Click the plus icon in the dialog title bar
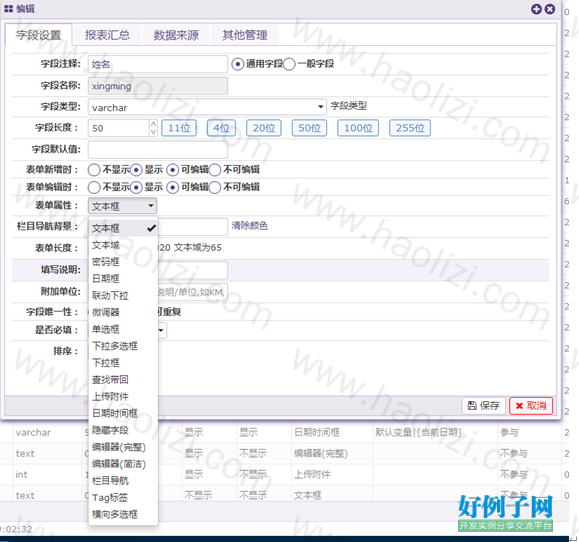The height and width of the screenshot is (542, 579). [536, 9]
